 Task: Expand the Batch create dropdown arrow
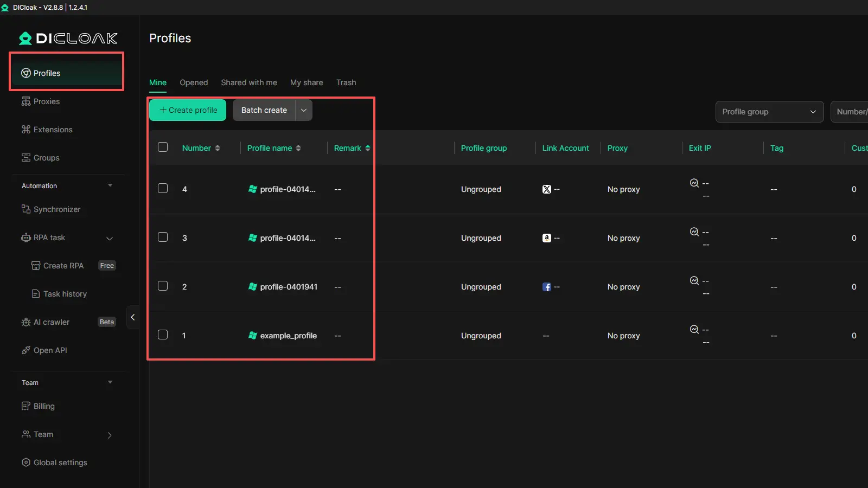[x=304, y=110]
